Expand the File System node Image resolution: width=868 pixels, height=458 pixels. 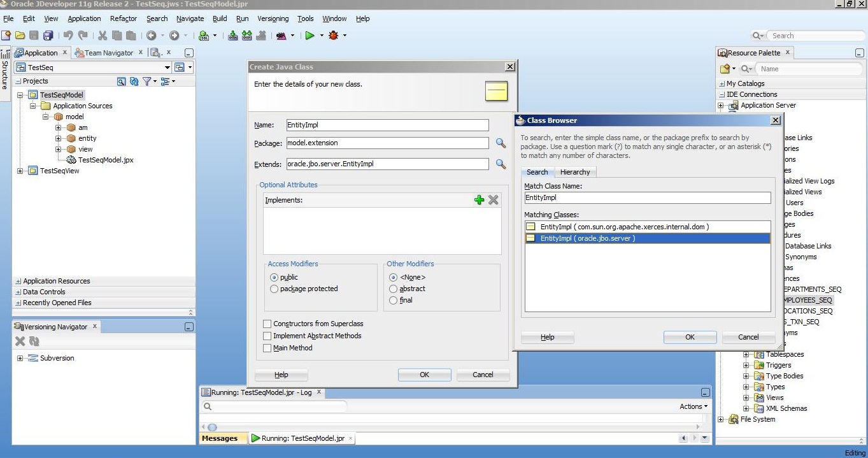(721, 419)
